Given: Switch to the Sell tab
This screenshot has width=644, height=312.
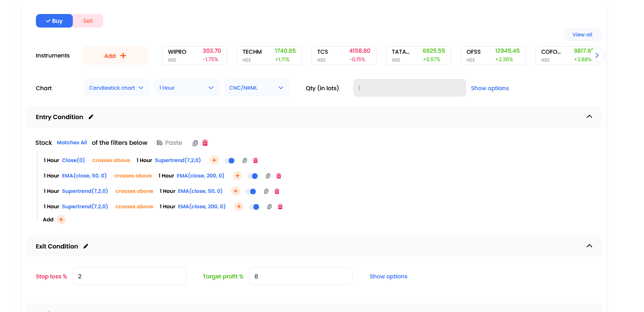Looking at the screenshot, I should coord(88,21).
